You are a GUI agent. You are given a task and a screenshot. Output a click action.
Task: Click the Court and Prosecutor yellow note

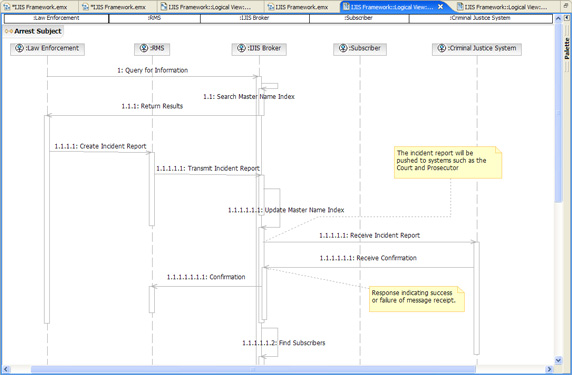coord(448,162)
